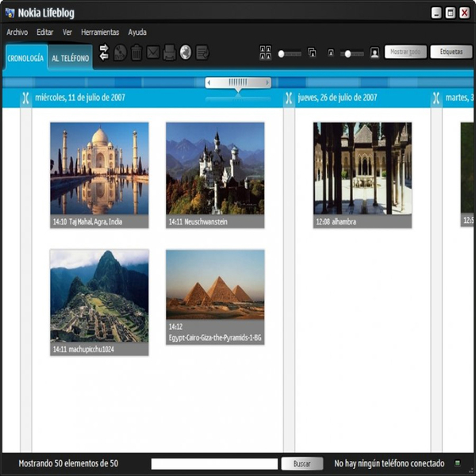Screen dimensions: 476x476
Task: Click the thumbnail size slider handle
Action: (x=347, y=54)
